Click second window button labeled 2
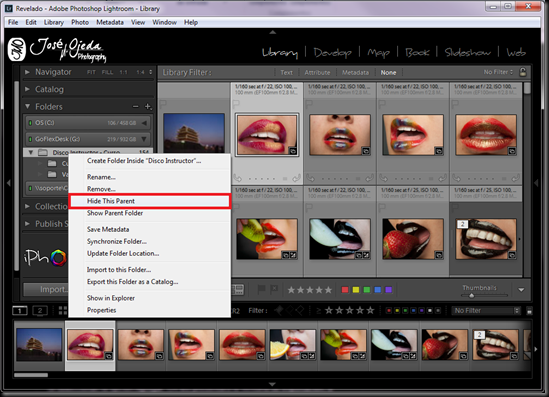The width and height of the screenshot is (549, 397). coord(40,311)
